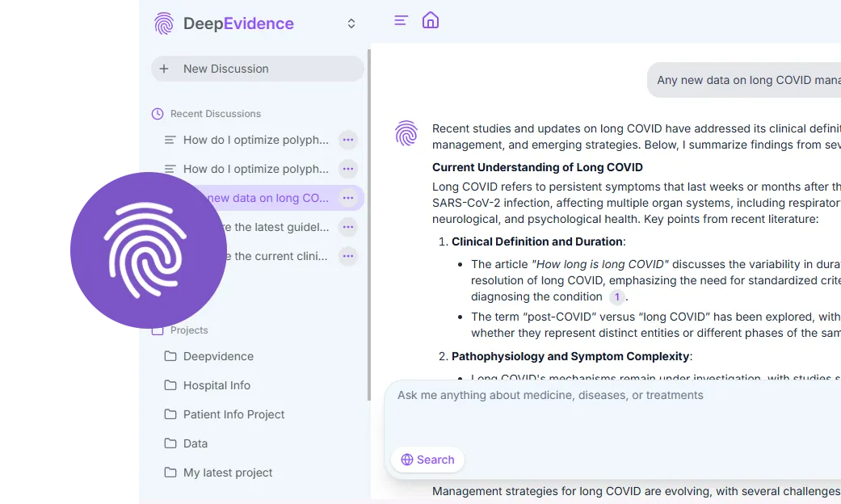The image size is (841, 504).
Task: Click the DeepEvidence brand name text
Action: pos(238,23)
